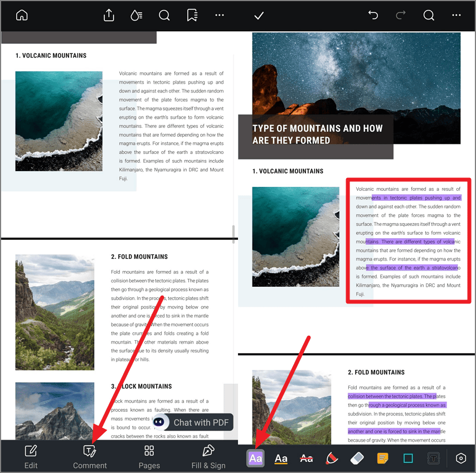The width and height of the screenshot is (476, 473).
Task: Select the red marker pen tool
Action: [x=332, y=458]
